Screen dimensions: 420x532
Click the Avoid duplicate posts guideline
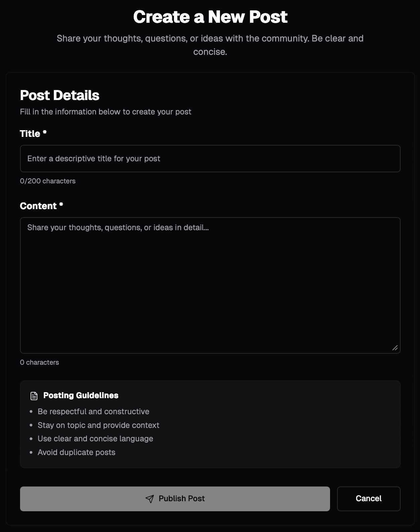coord(77,452)
